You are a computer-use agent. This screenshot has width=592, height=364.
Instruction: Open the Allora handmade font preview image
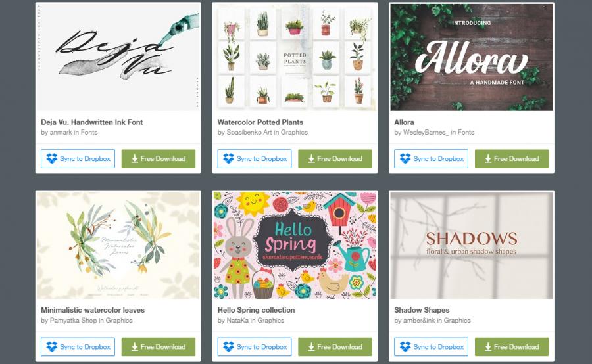[x=472, y=57]
